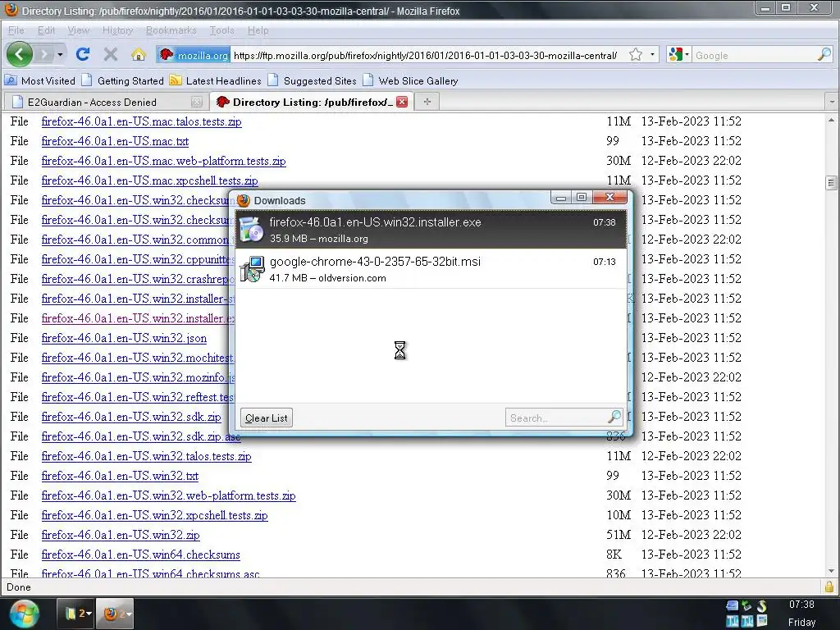The image size is (840, 630).
Task: Open link firefox-46.0a1.en-US.win32.json
Action: point(124,338)
